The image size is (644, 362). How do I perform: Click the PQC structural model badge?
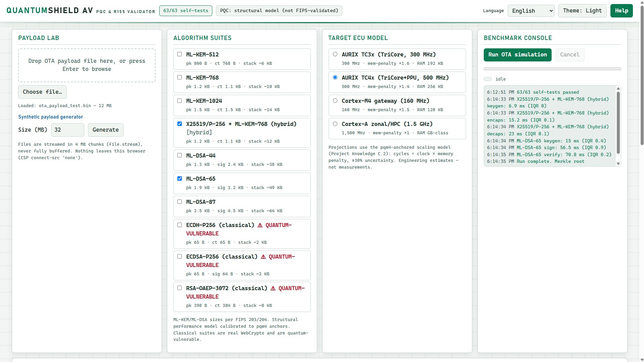[279, 11]
